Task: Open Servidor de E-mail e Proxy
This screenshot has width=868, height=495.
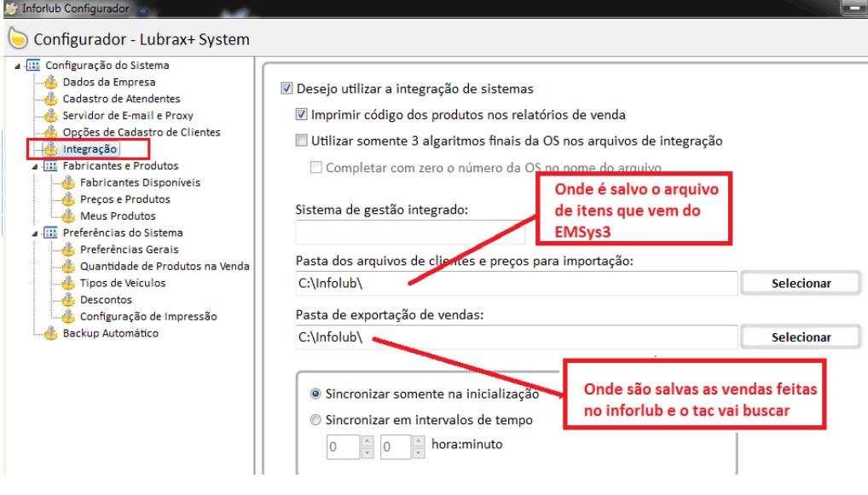Action: point(128,115)
